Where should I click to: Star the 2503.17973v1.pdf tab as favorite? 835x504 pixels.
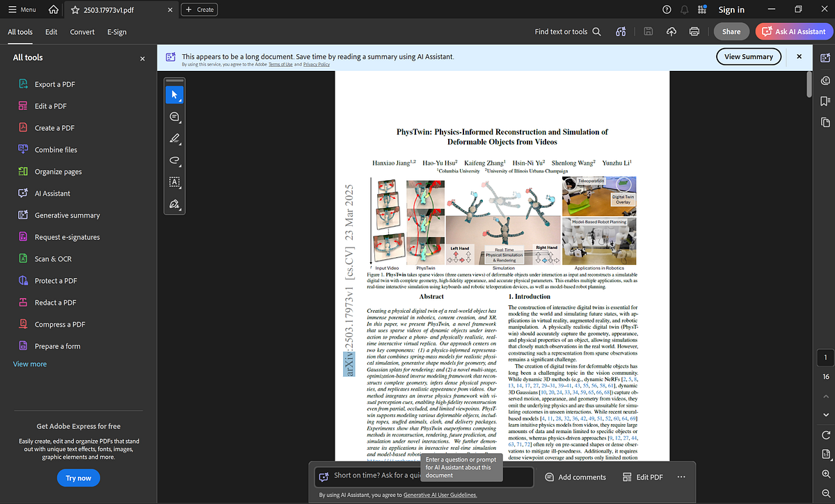[x=75, y=10]
